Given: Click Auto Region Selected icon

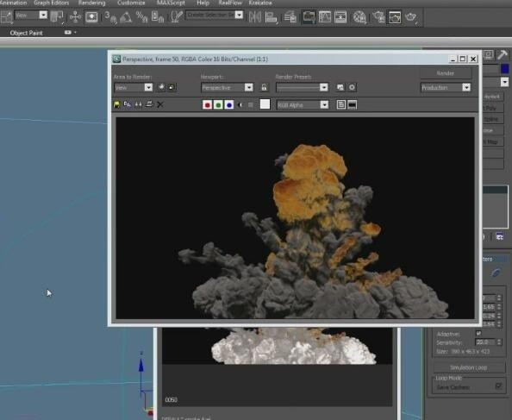Looking at the screenshot, I should 172,87.
